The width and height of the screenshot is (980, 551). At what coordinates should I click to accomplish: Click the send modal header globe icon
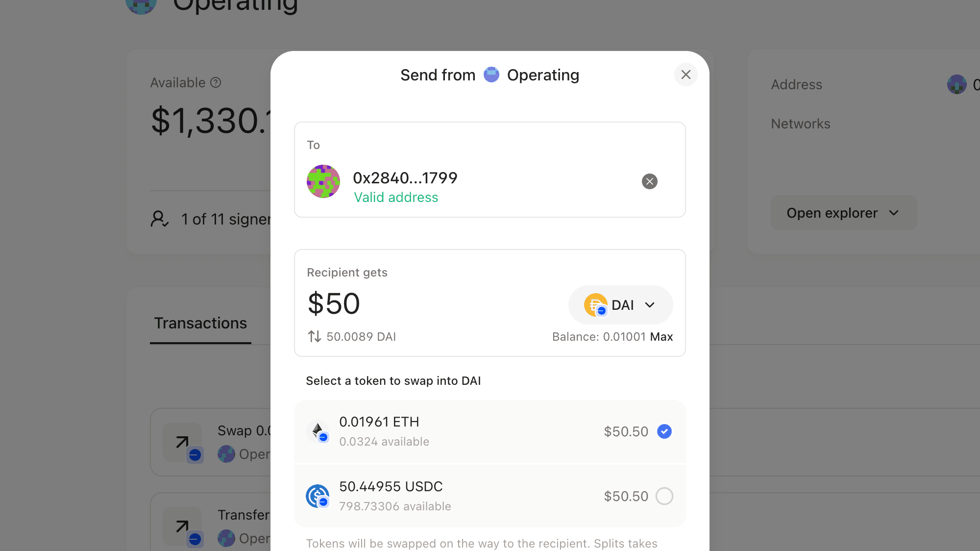tap(490, 75)
